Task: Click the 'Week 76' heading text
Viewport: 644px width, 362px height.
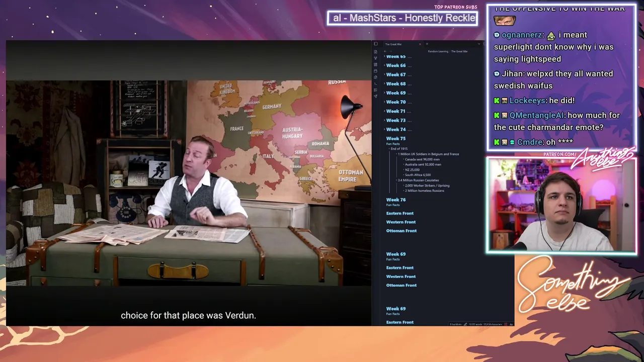Action: tap(396, 200)
